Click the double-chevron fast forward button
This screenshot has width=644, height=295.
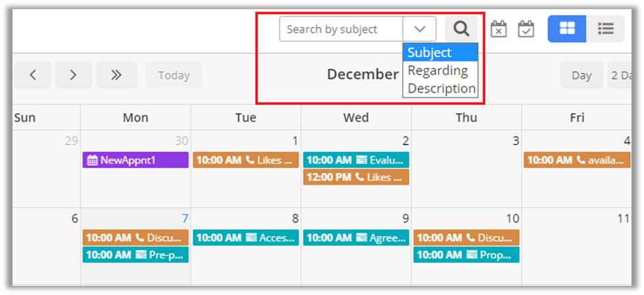click(116, 75)
